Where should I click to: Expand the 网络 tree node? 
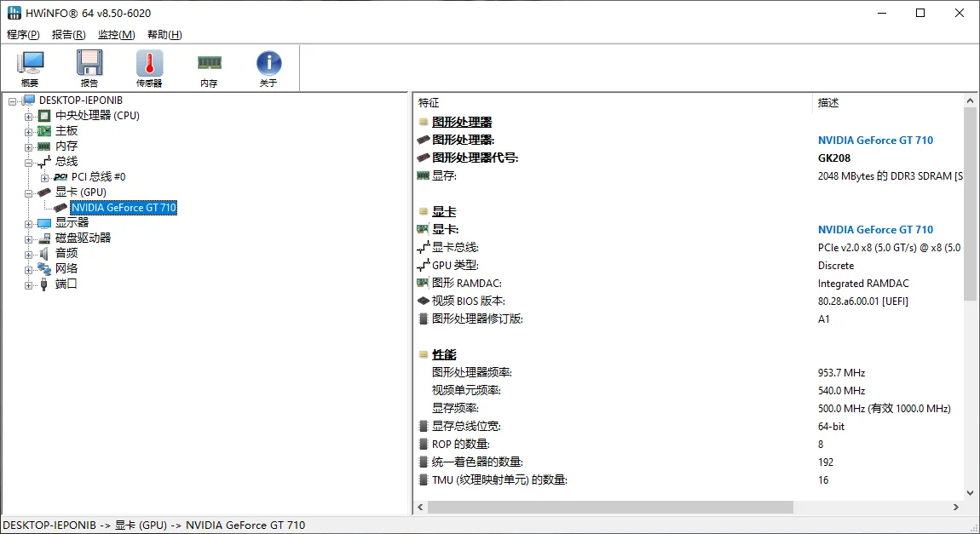coord(28,271)
